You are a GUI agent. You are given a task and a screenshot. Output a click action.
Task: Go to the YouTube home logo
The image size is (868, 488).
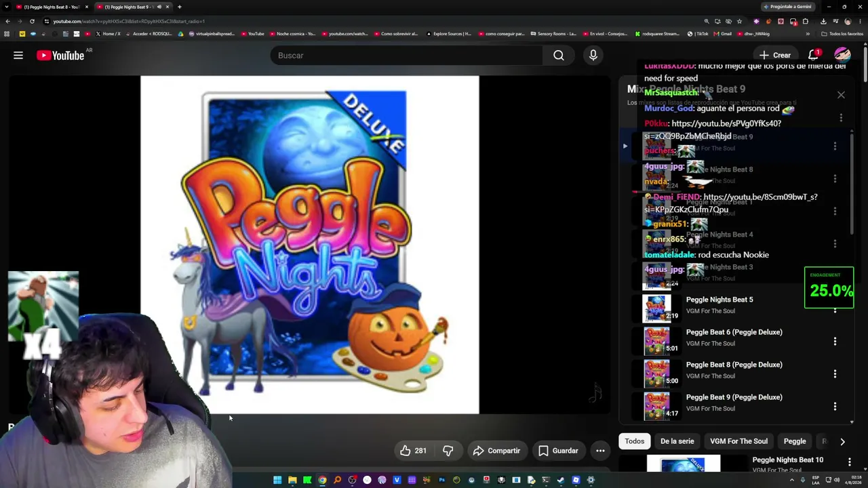pyautogui.click(x=60, y=56)
